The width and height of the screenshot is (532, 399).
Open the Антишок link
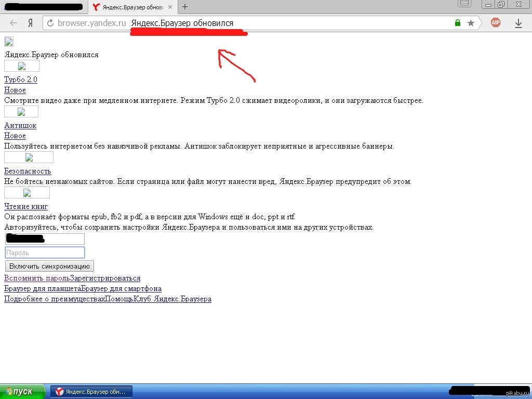click(x=20, y=125)
